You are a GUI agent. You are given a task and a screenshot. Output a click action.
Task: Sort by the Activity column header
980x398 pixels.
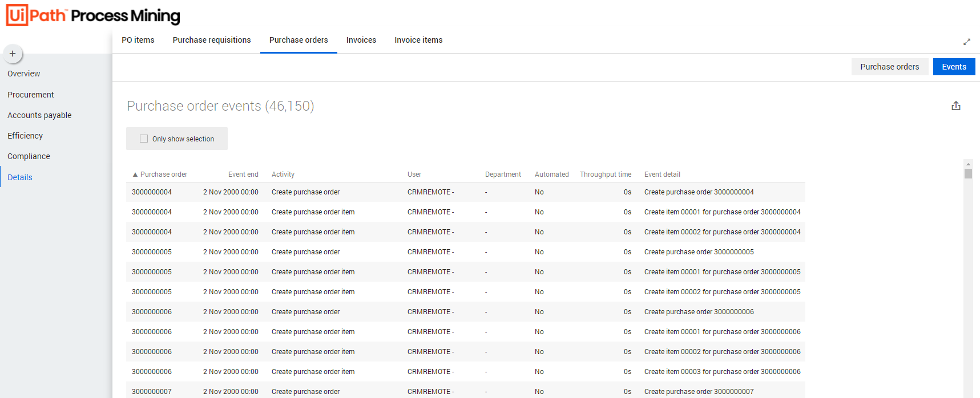283,174
